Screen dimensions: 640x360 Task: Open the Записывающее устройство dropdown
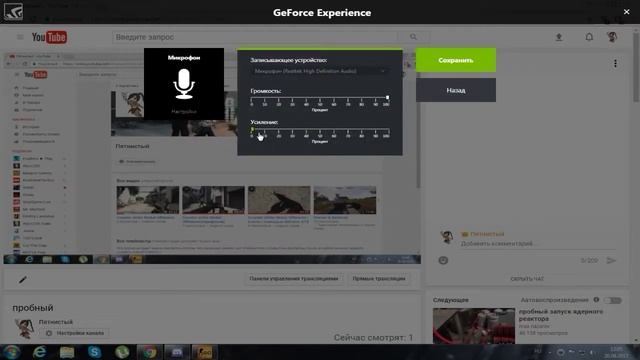click(319, 71)
